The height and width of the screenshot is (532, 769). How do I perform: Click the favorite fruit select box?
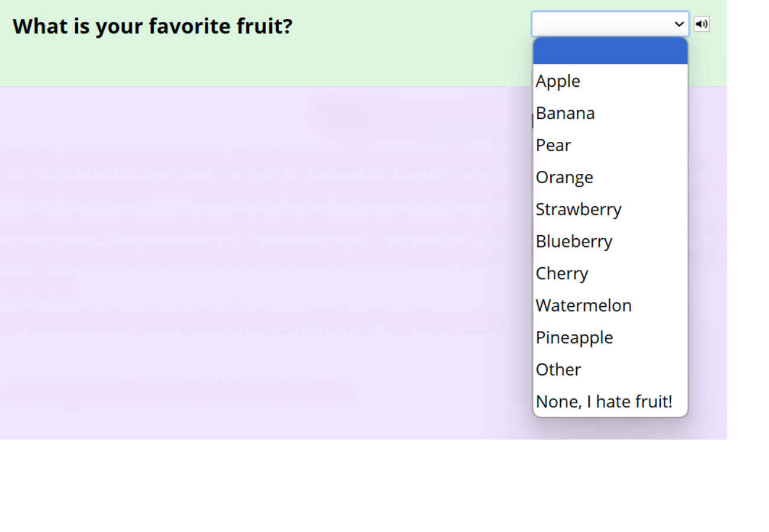[x=610, y=24]
